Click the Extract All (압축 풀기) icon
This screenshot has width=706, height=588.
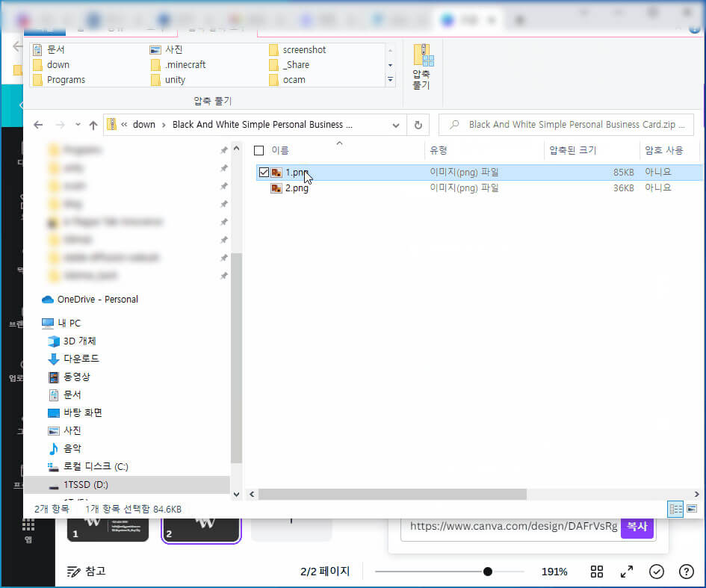pos(422,66)
